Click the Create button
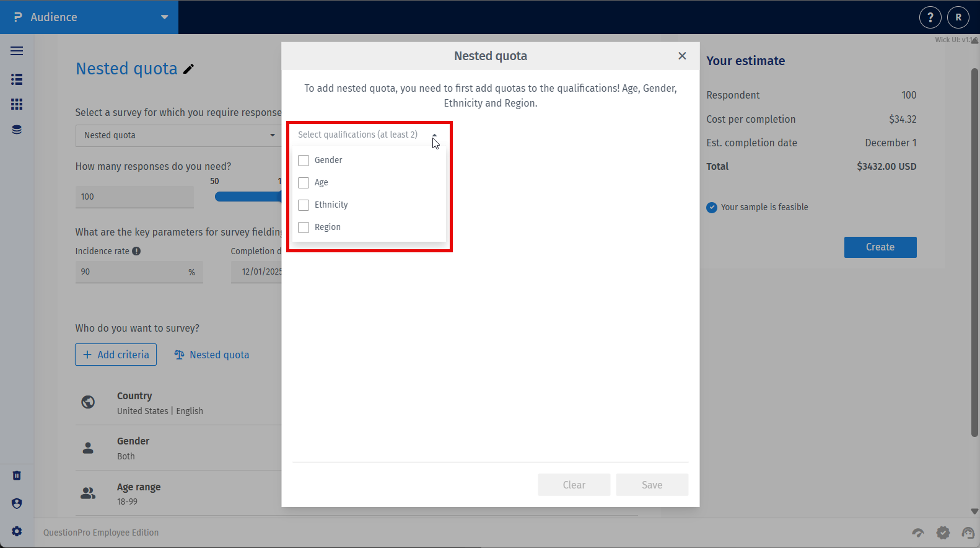The width and height of the screenshot is (980, 548). [880, 247]
